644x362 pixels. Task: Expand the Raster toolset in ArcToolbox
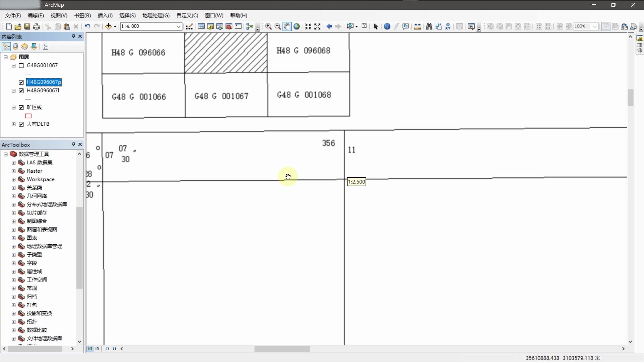[13, 171]
